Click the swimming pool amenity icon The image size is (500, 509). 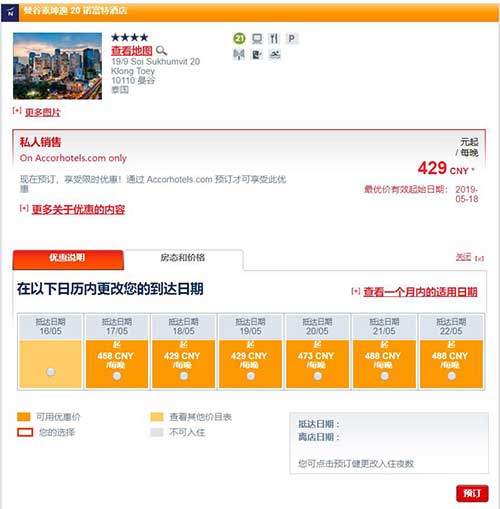(x=274, y=54)
